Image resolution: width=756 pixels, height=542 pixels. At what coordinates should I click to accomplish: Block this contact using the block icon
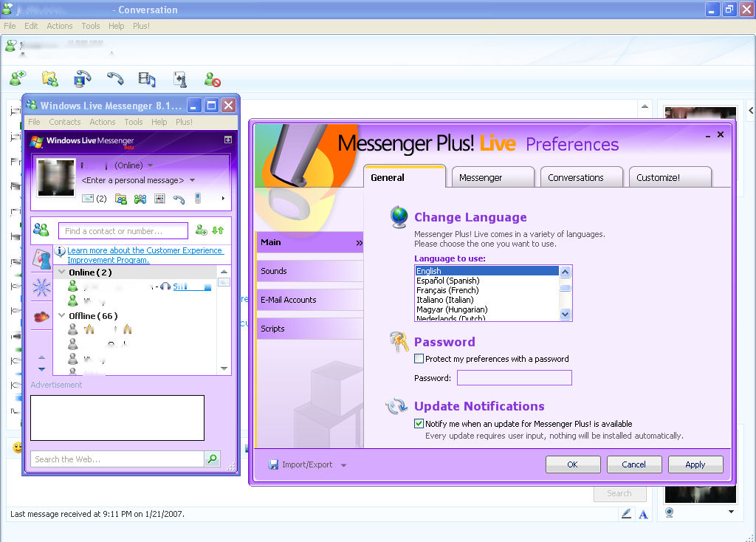tap(213, 79)
